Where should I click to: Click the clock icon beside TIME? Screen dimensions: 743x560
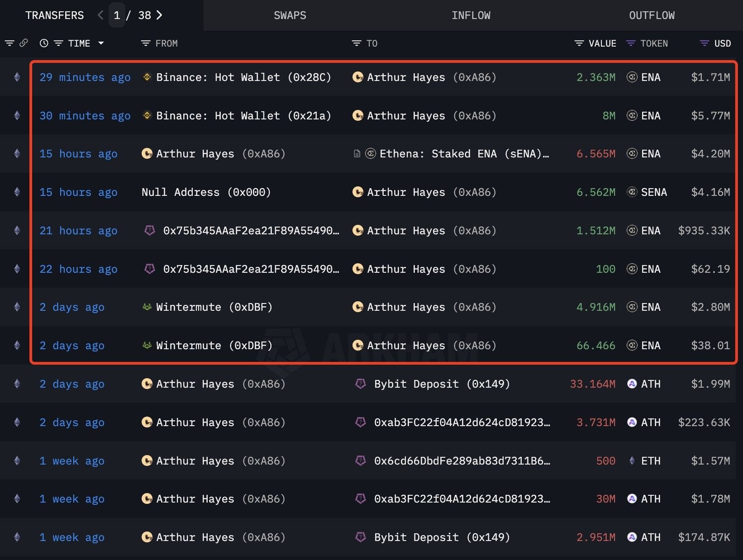[x=44, y=43]
